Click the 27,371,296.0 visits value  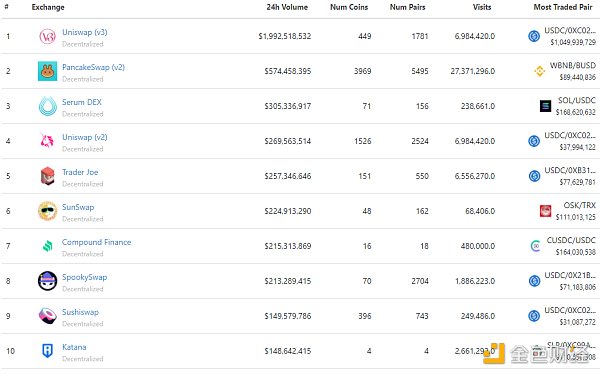473,71
